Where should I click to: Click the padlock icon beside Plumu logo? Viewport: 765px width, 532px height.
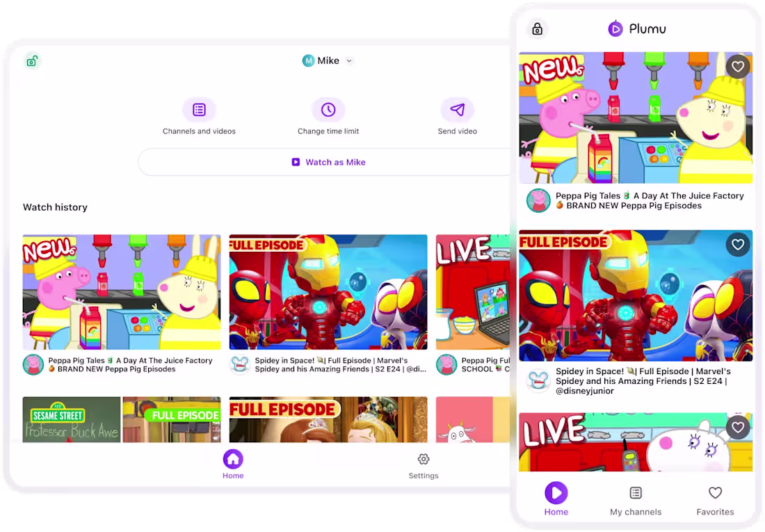(x=537, y=29)
